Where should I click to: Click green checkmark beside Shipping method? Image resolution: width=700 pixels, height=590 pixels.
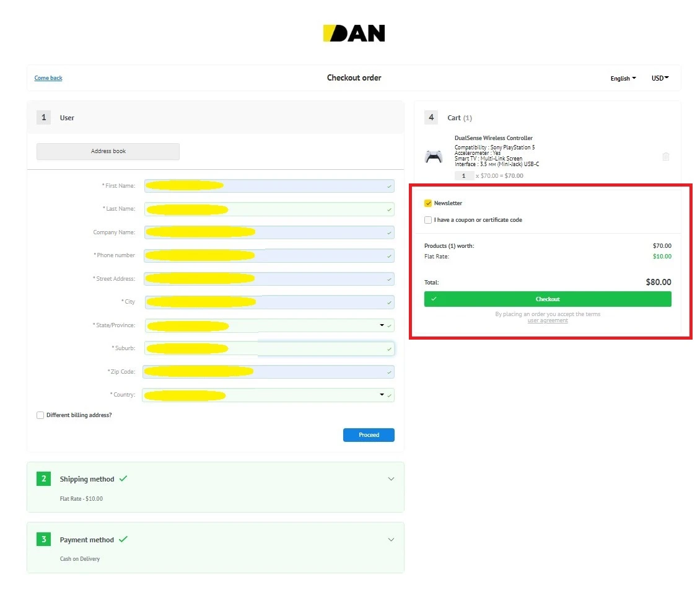[x=123, y=478]
